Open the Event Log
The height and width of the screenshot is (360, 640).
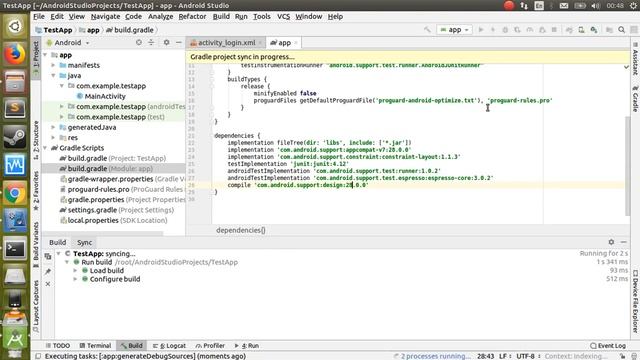pyautogui.click(x=608, y=346)
